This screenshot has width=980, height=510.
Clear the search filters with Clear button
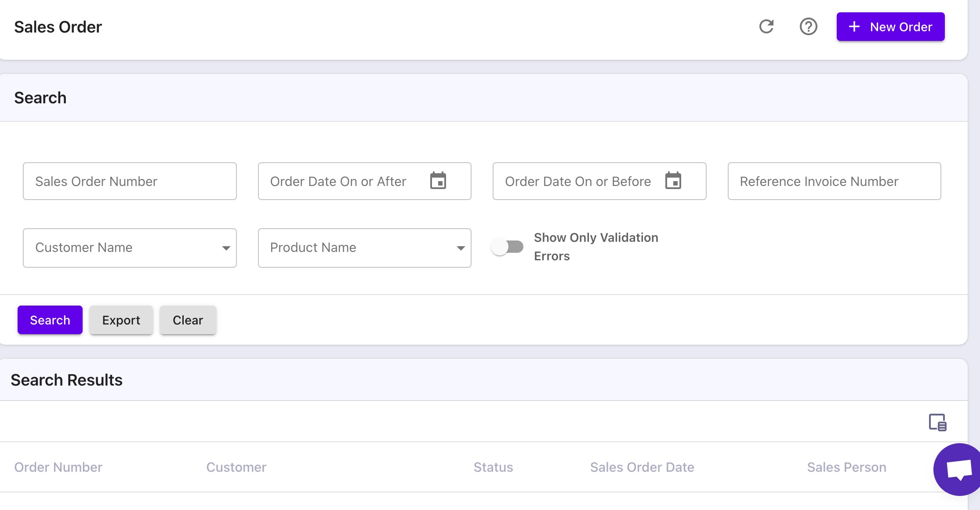(x=188, y=320)
